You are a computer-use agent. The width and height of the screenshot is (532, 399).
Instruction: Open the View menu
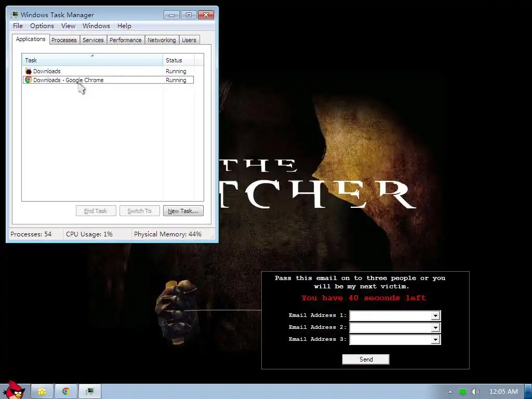[x=68, y=26]
